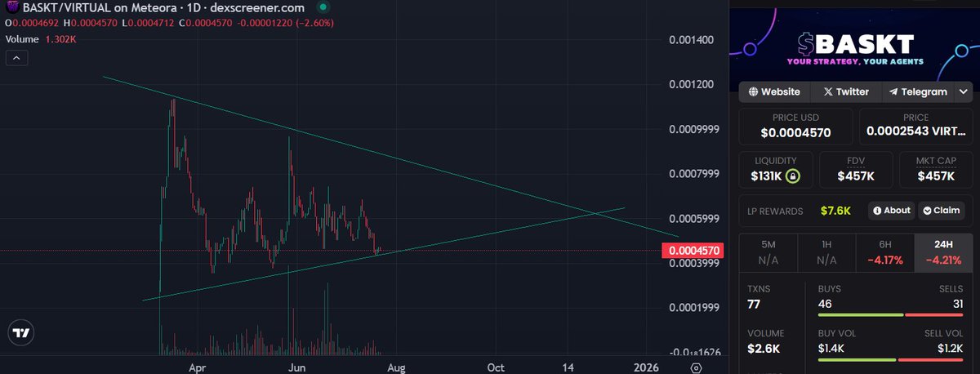Click the liquidity lock icon
980x374 pixels.
(793, 176)
